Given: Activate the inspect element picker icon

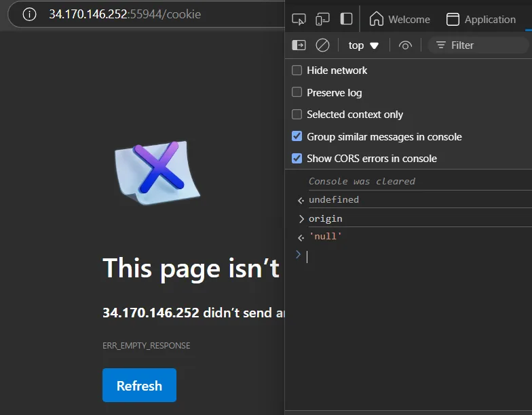Looking at the screenshot, I should point(299,19).
